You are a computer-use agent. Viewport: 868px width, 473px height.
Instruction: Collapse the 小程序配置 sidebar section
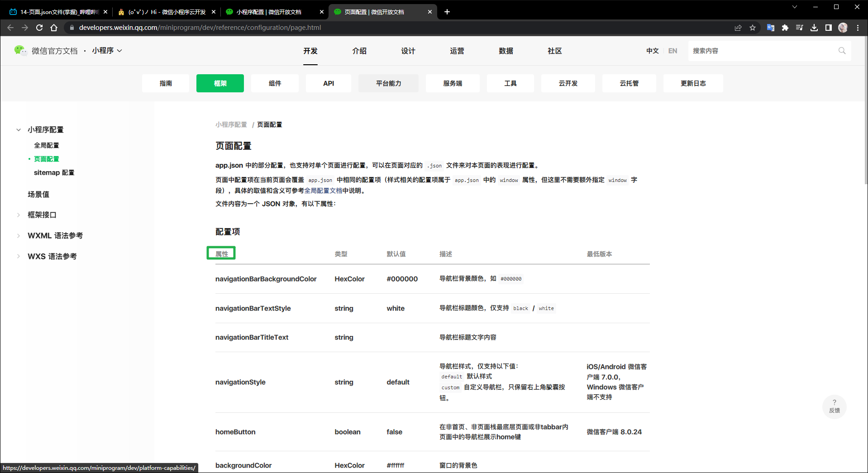(19, 130)
